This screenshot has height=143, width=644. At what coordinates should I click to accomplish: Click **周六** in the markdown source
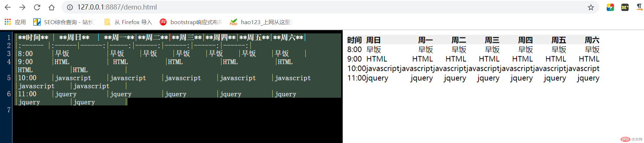click(288, 37)
